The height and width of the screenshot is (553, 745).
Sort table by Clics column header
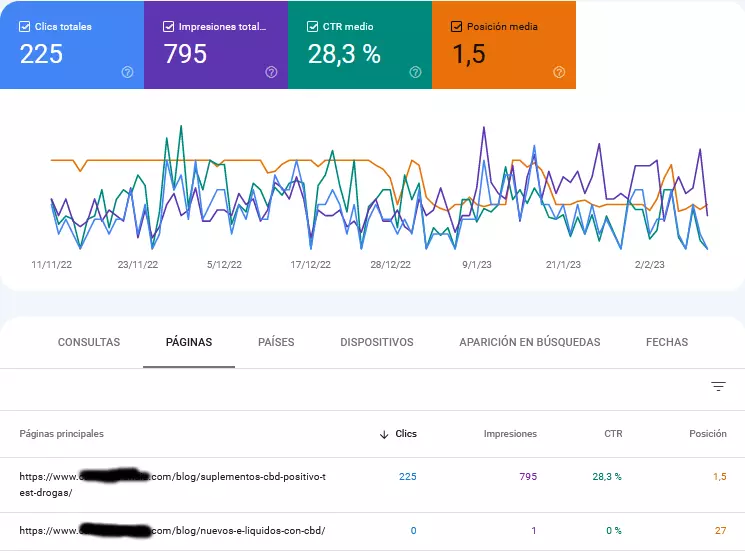pyautogui.click(x=406, y=434)
